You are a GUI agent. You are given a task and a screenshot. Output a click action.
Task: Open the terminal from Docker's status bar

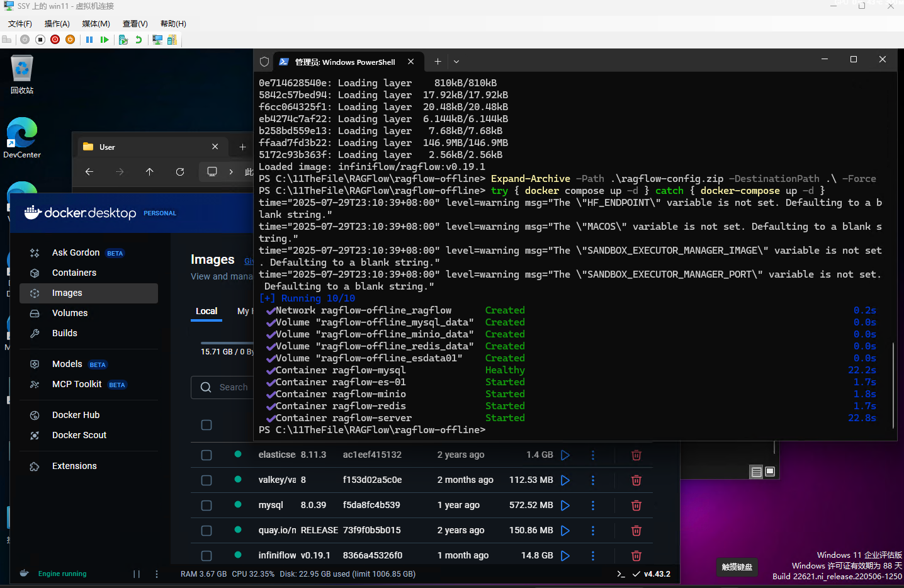(621, 574)
